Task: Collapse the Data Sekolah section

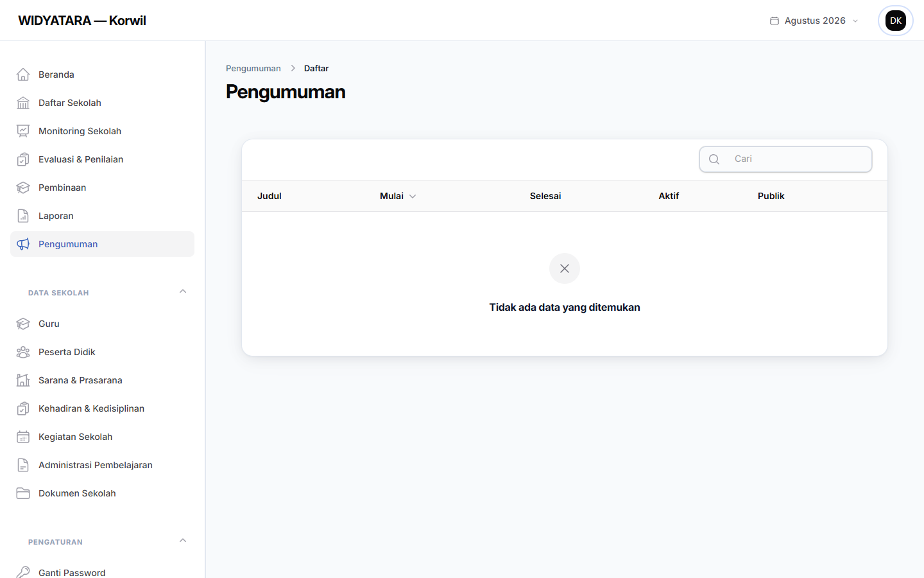Action: (183, 292)
